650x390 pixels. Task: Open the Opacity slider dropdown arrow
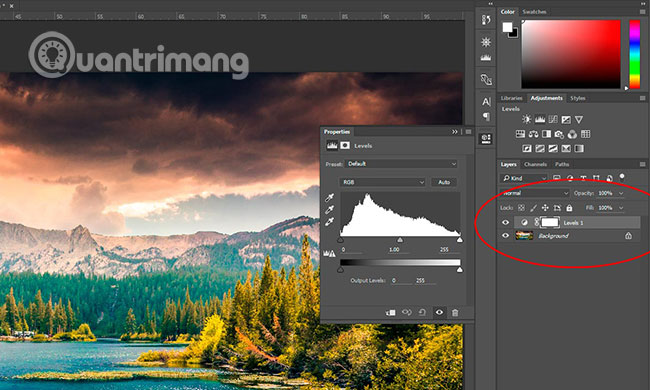621,193
